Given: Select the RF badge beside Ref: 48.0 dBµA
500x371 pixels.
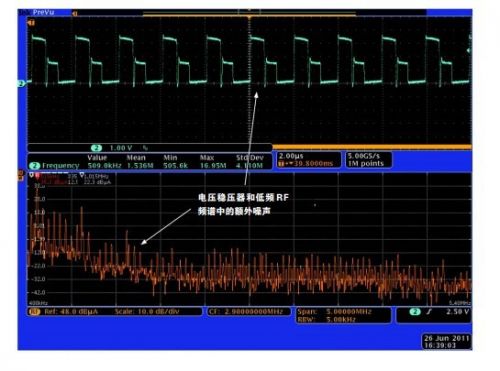Looking at the screenshot, I should (34, 312).
